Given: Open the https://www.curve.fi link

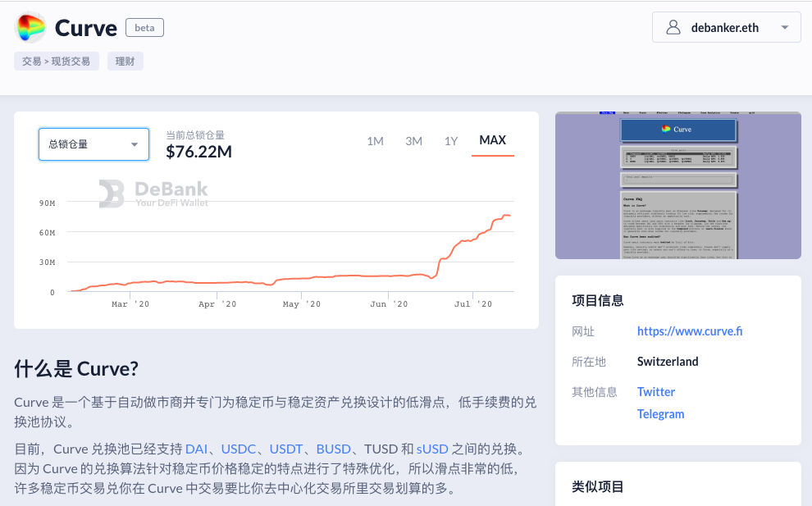Looking at the screenshot, I should (x=689, y=331).
